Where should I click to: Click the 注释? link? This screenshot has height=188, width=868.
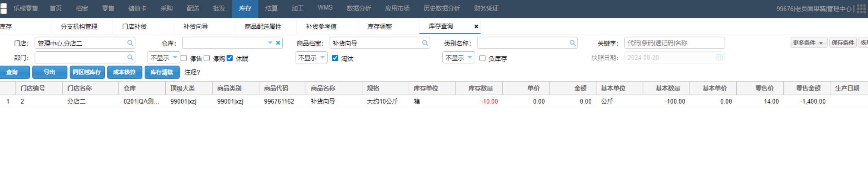coord(192,72)
